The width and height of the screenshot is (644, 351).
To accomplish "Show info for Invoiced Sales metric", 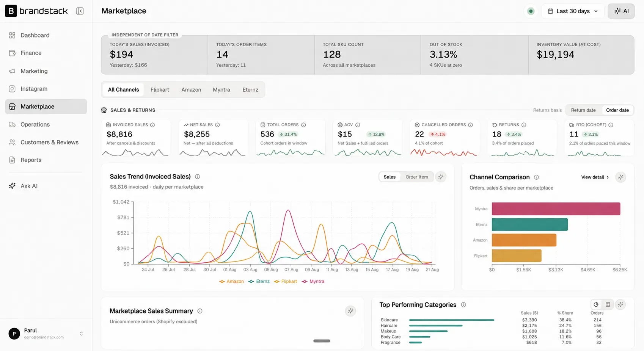I will [x=152, y=125].
